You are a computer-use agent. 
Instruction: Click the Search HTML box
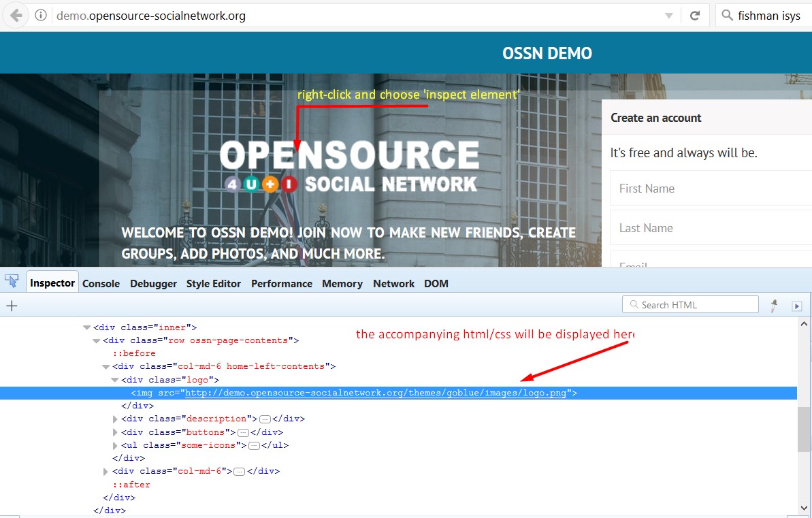[x=690, y=304]
